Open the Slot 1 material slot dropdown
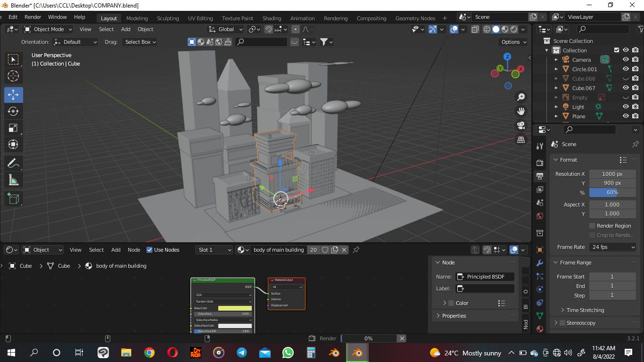This screenshot has height=362, width=644. click(x=214, y=250)
